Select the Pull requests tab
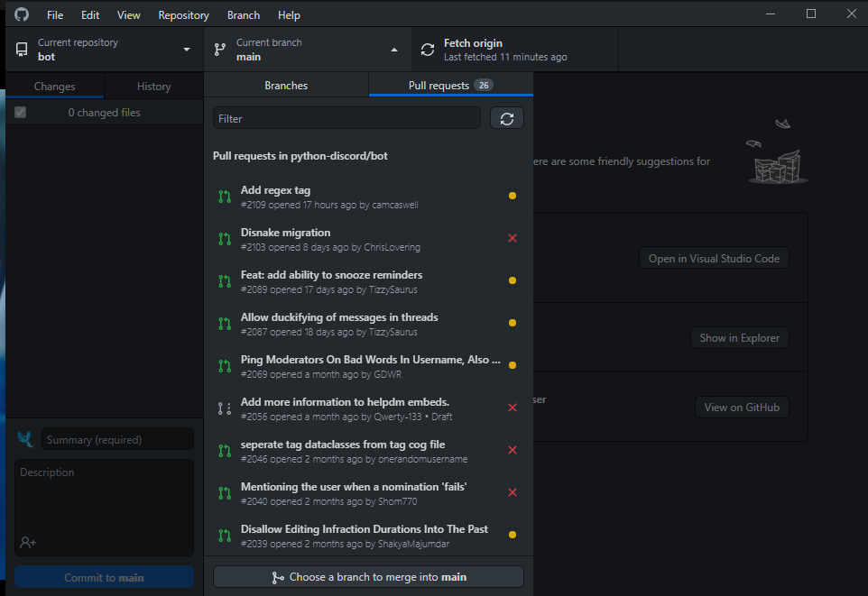The width and height of the screenshot is (868, 596). [450, 86]
